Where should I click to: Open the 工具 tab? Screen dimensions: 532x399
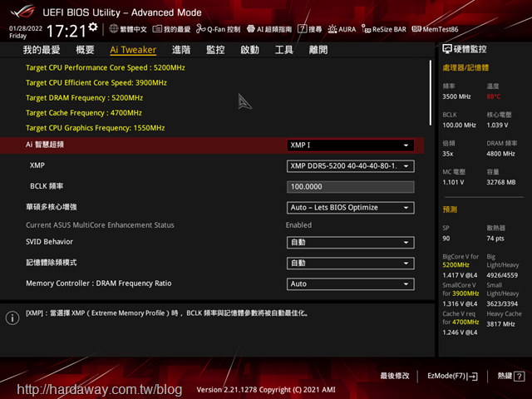[283, 50]
